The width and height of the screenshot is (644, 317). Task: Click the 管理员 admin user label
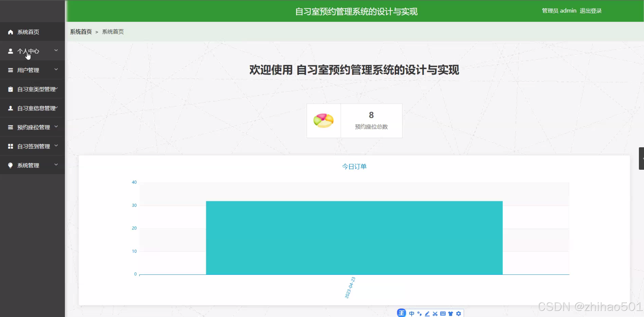pos(559,11)
